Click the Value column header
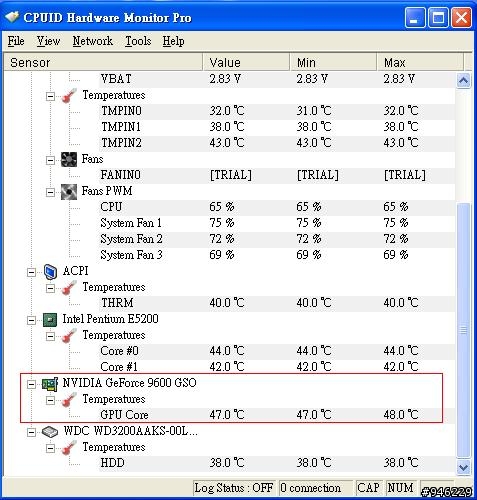 coord(246,62)
